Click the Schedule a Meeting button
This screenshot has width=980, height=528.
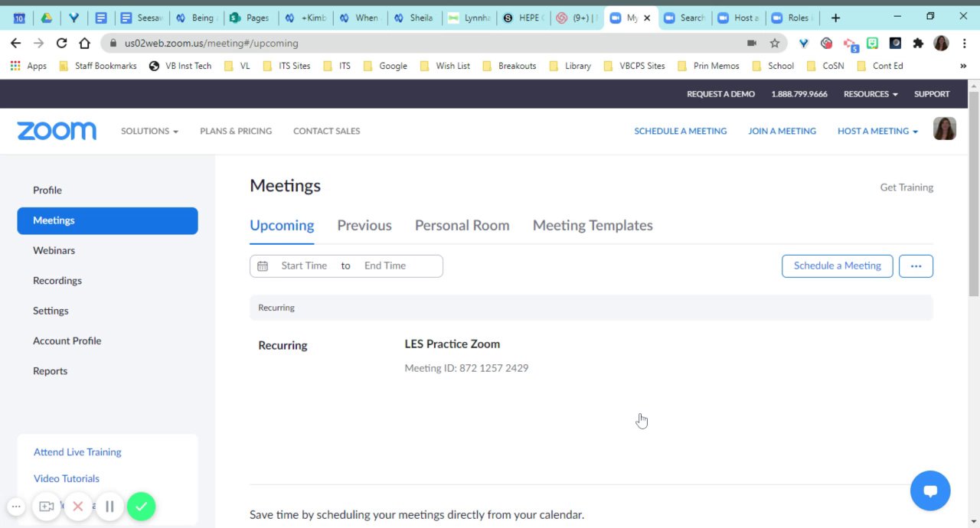837,266
